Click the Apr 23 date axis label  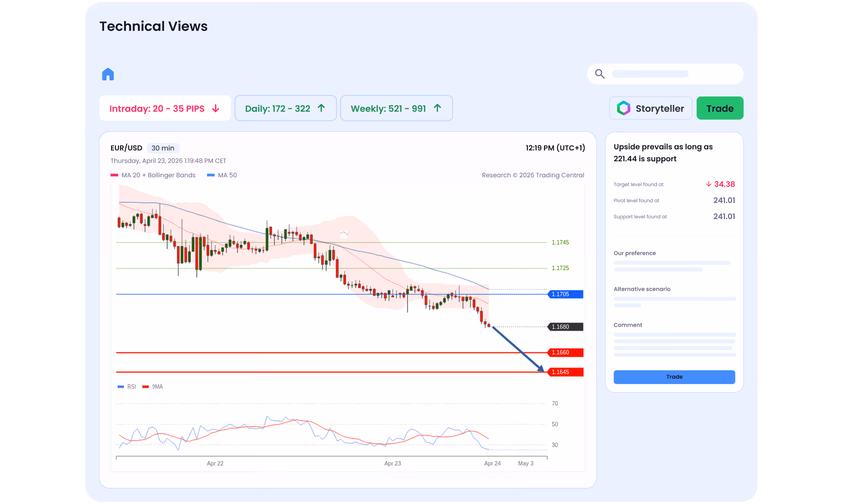[x=392, y=464]
